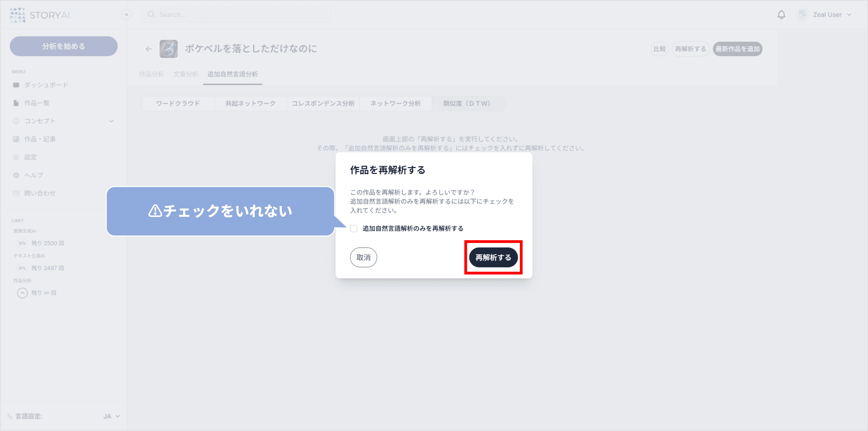Collapse the sidebar with the double-chevron button
This screenshot has width=868, height=431.
126,15
